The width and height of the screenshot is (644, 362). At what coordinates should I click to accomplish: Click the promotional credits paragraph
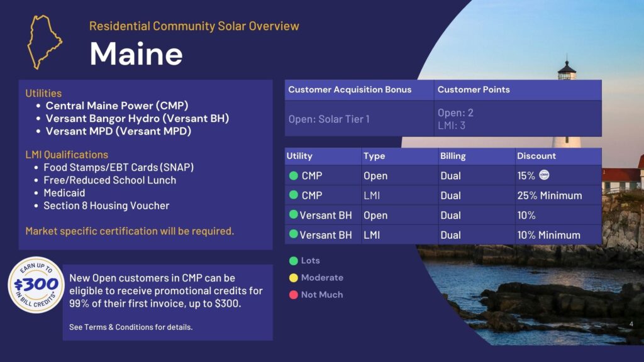click(x=166, y=290)
